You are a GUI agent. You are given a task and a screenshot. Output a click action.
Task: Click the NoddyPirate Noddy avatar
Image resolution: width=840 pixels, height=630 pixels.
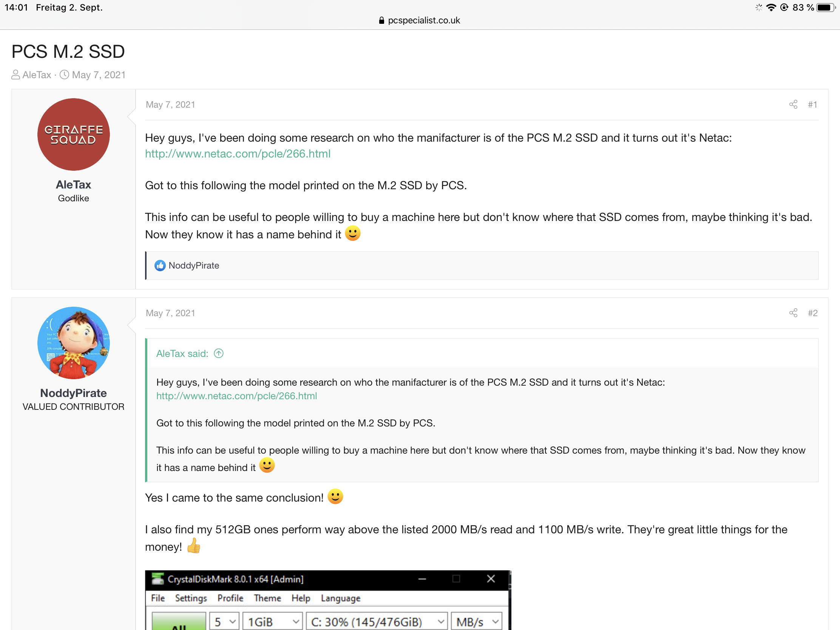pyautogui.click(x=73, y=343)
